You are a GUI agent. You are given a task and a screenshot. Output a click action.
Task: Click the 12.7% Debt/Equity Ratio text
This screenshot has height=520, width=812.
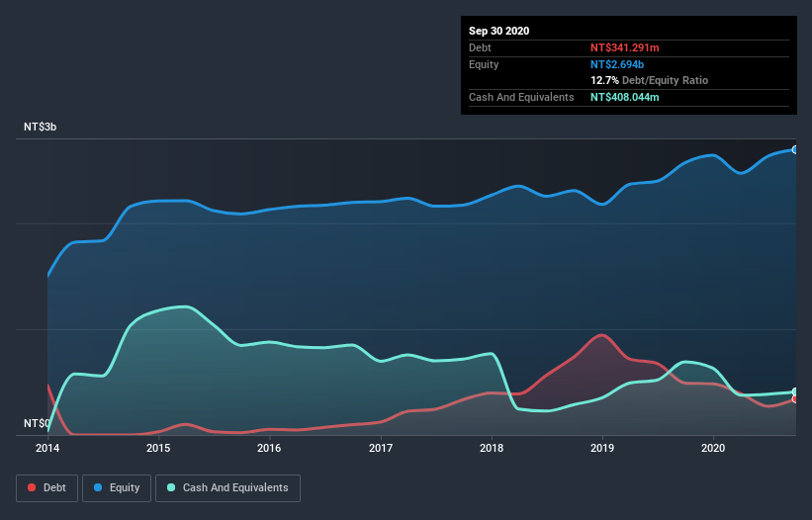click(649, 80)
